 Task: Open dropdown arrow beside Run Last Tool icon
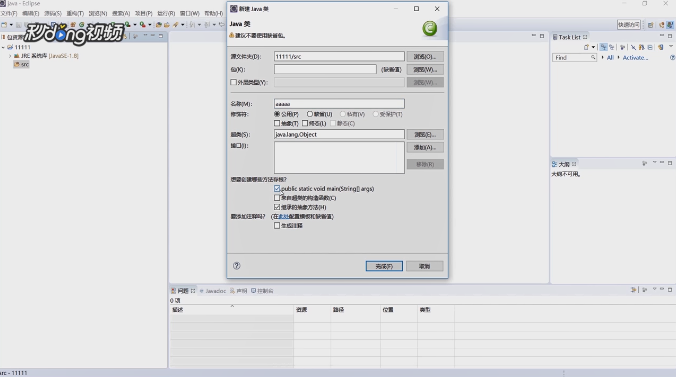point(150,25)
